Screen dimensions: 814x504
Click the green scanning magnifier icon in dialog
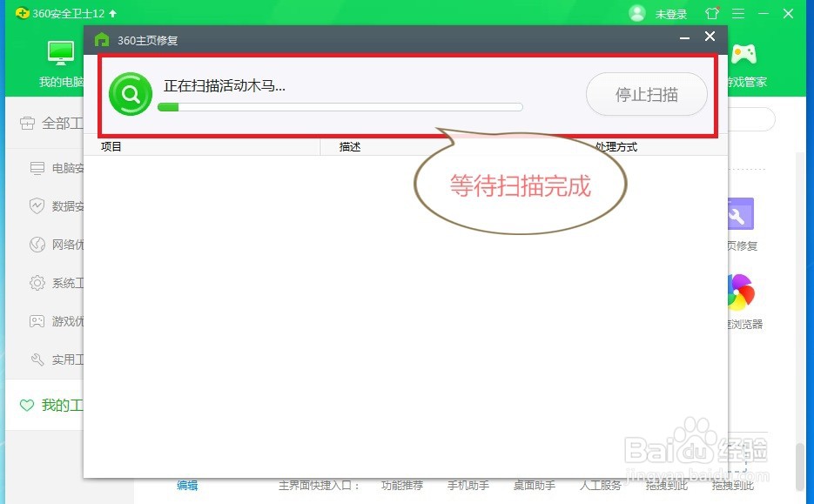(x=130, y=93)
